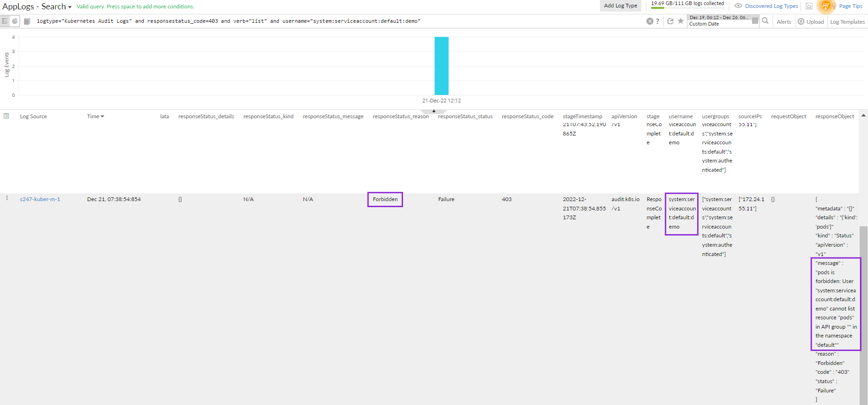Sort by the Time column header
Screen dimensions: 868x405
coord(95,116)
